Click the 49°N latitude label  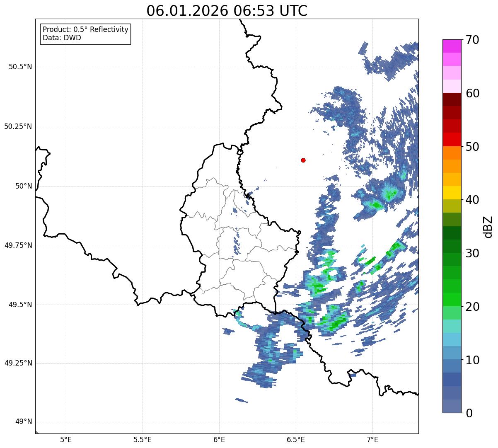pos(24,422)
